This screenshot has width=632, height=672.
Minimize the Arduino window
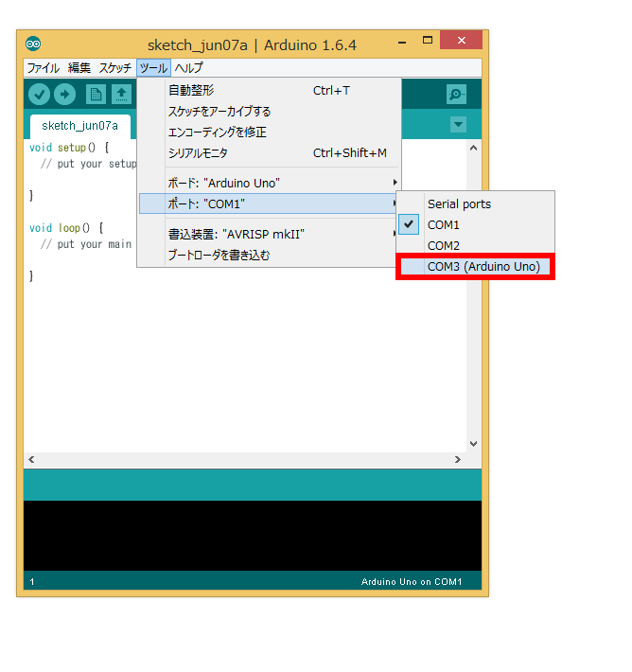pos(402,42)
